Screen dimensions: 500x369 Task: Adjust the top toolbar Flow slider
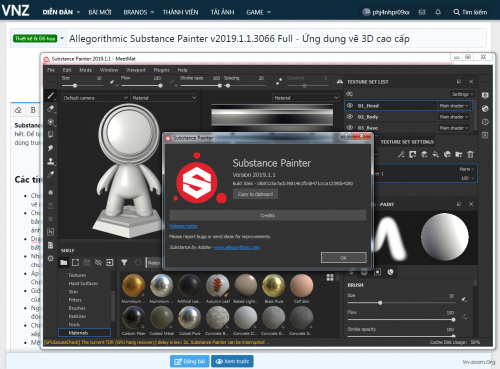point(141,86)
